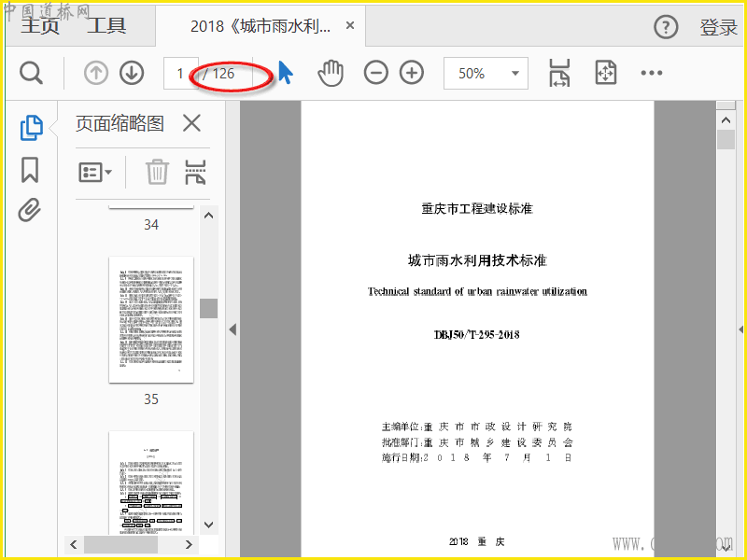
Task: Zoom in with the plus button
Action: (412, 74)
